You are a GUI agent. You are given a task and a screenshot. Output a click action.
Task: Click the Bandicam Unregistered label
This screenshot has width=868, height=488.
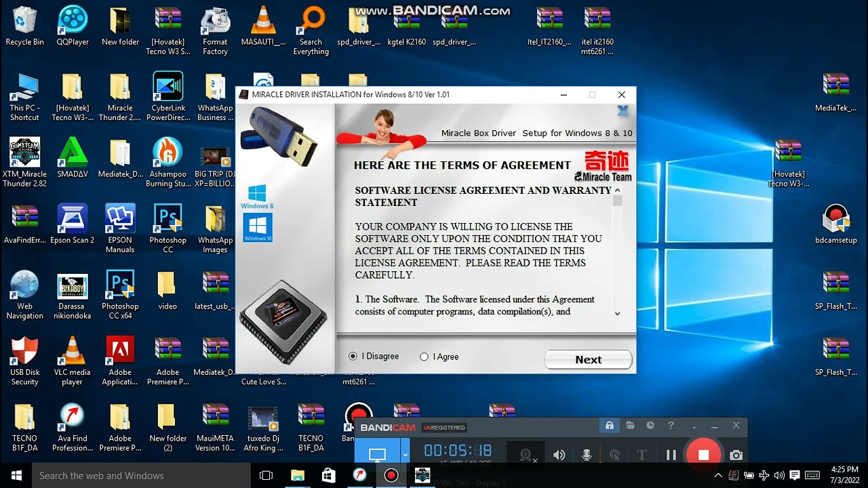[x=444, y=428]
